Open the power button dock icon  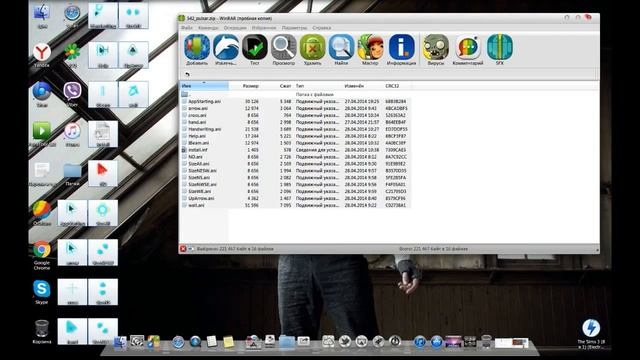[x=395, y=341]
